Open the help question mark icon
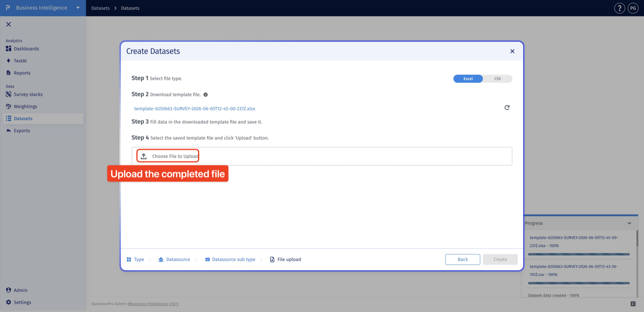The width and height of the screenshot is (644, 312). [x=619, y=8]
